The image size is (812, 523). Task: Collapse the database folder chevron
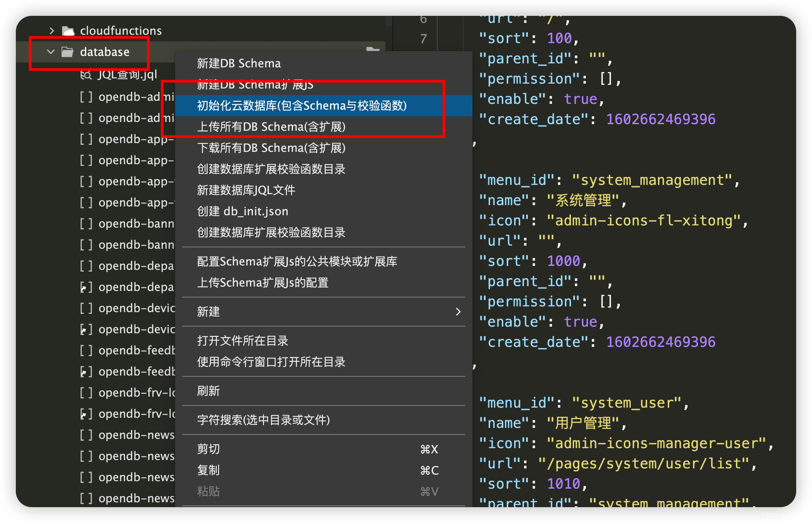[51, 52]
